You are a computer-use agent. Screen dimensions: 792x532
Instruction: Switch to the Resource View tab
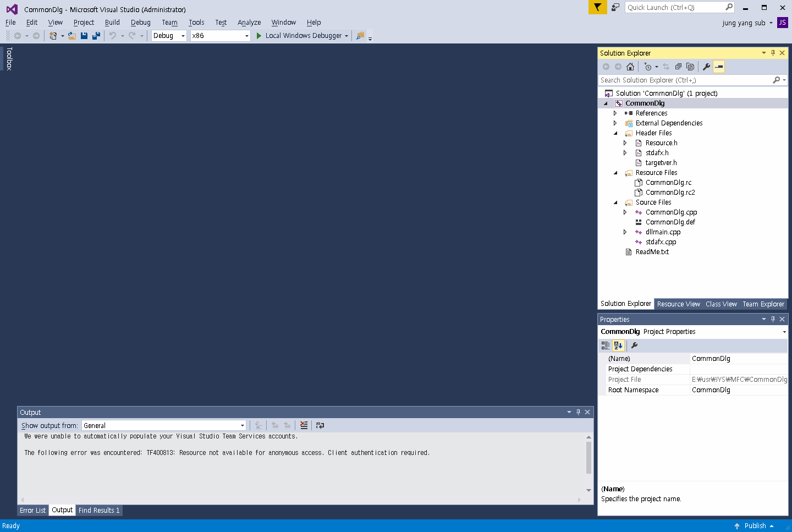tap(679, 304)
